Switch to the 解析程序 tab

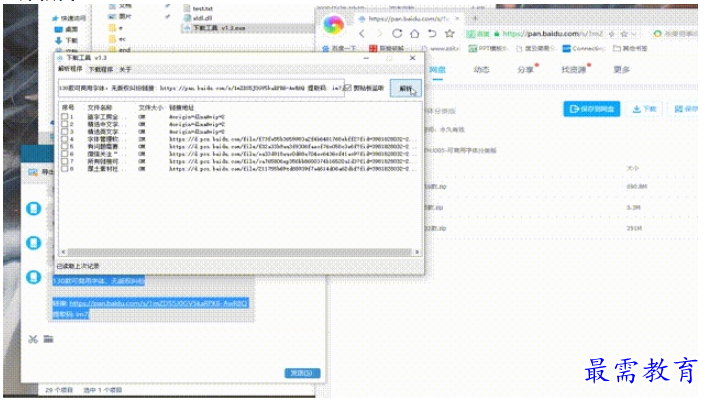(70, 69)
